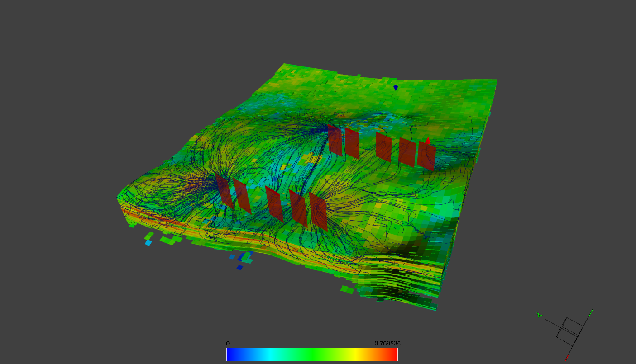Screen dimensions: 636x364
Task: Select the leftmost red fracture plane in upper row
Action: 335,141
